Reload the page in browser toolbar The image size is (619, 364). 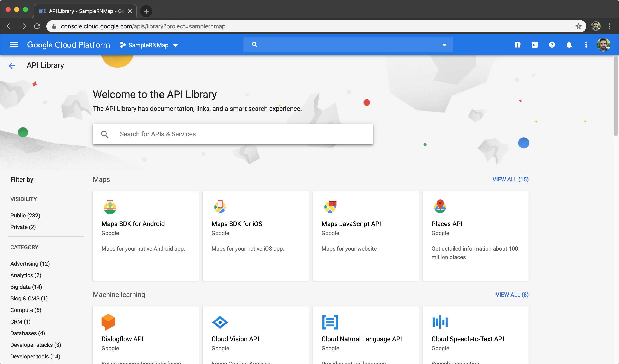pos(37,26)
